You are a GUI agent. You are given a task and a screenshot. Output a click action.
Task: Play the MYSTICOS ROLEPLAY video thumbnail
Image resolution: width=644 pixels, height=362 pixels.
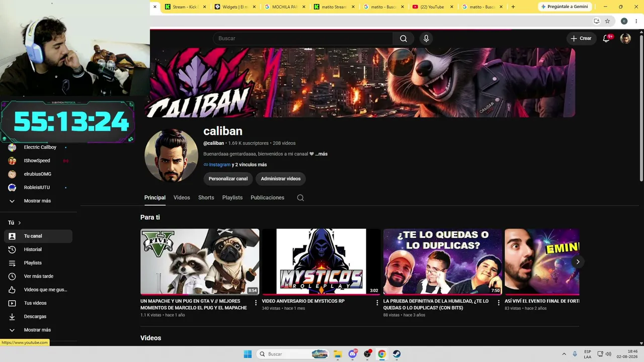point(321,261)
